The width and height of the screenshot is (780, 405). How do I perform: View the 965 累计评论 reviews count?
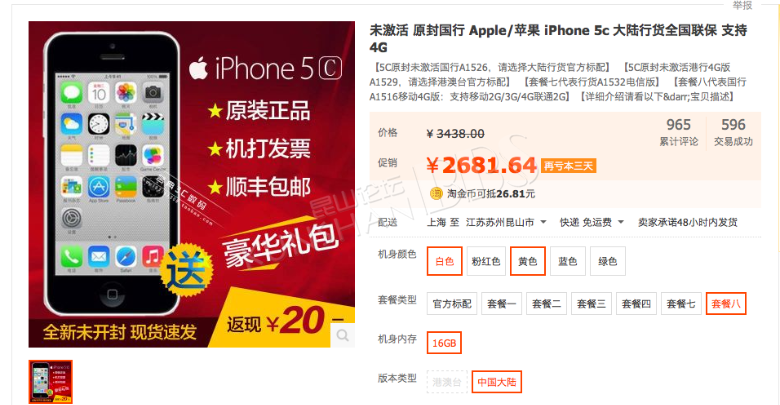[x=679, y=132]
